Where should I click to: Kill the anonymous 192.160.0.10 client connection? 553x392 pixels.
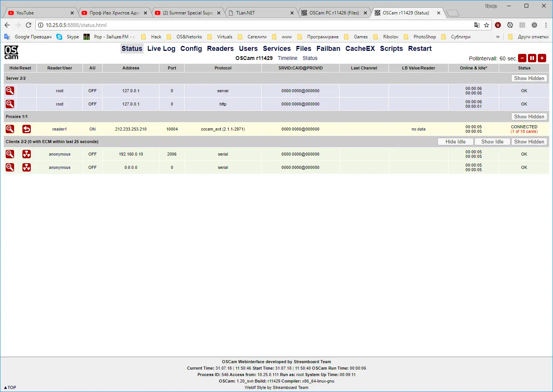pos(27,154)
